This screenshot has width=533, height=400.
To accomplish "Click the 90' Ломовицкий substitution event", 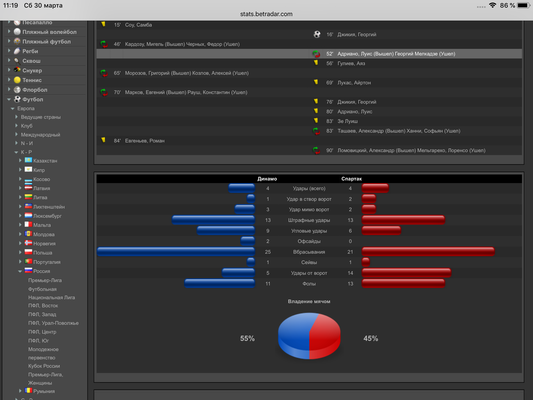I will click(411, 150).
